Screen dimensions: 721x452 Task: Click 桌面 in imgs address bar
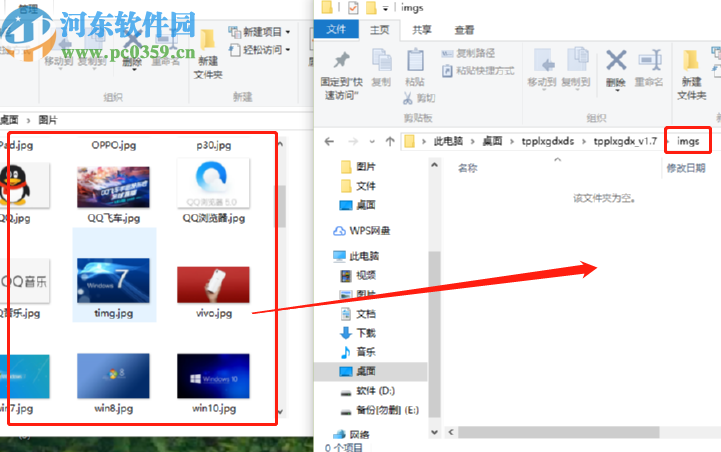[492, 141]
